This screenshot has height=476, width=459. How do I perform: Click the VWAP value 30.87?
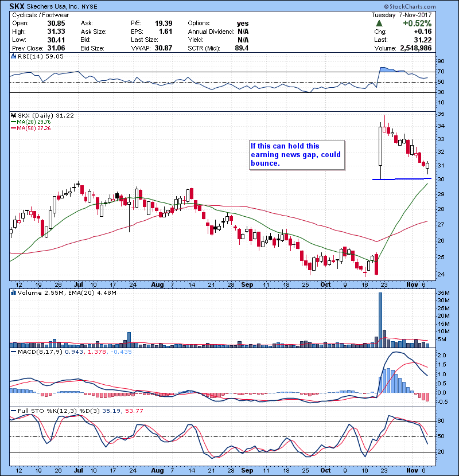[x=164, y=48]
